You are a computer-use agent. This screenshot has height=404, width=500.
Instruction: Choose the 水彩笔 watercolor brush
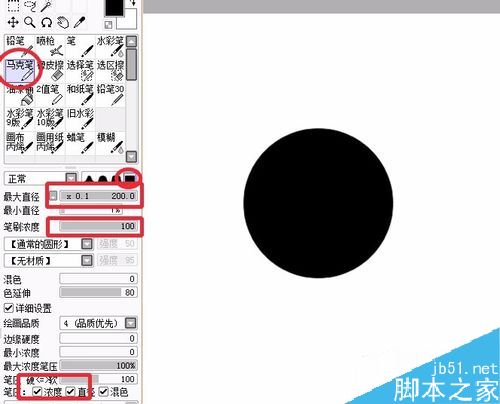click(110, 46)
